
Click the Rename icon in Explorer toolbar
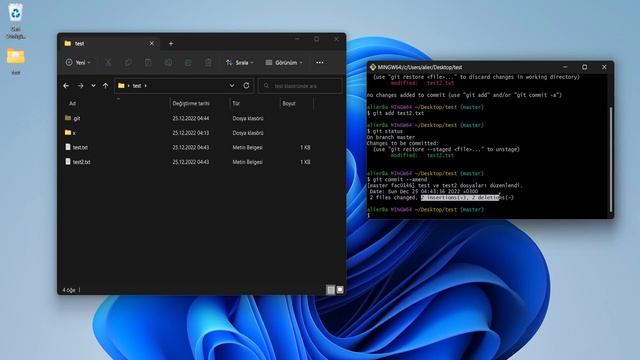168,62
